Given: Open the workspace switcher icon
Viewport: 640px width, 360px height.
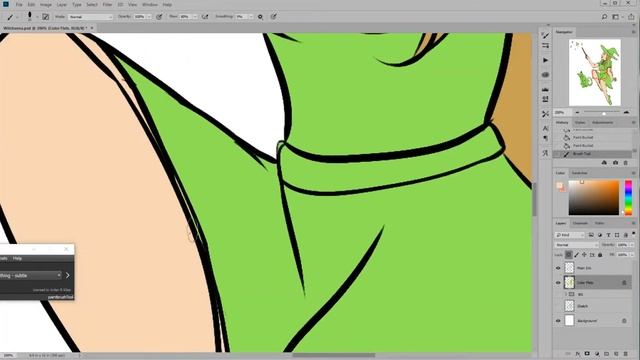Looking at the screenshot, I should pyautogui.click(x=616, y=17).
